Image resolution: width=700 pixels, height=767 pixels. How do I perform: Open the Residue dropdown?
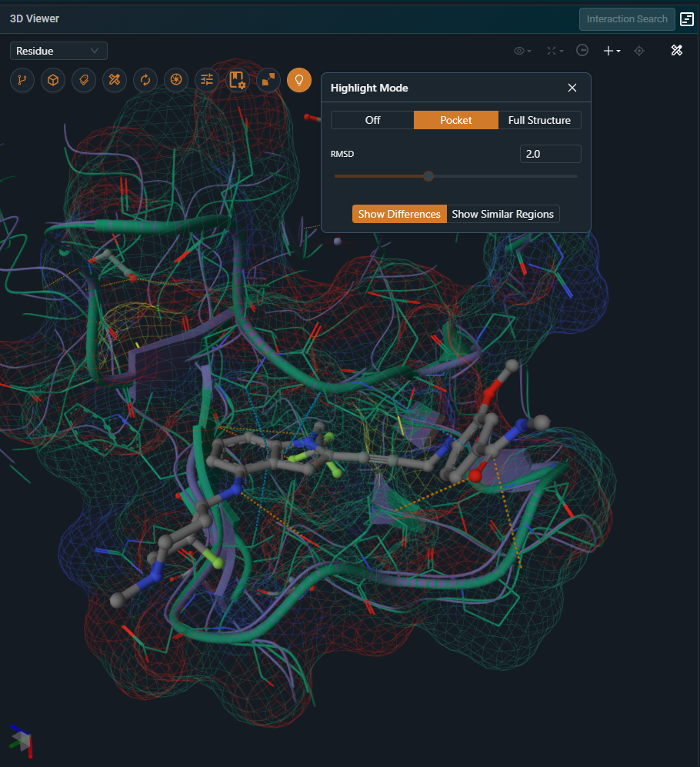[58, 51]
